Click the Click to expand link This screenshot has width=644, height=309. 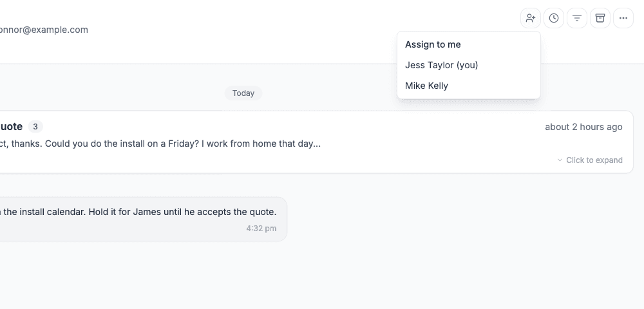(594, 160)
